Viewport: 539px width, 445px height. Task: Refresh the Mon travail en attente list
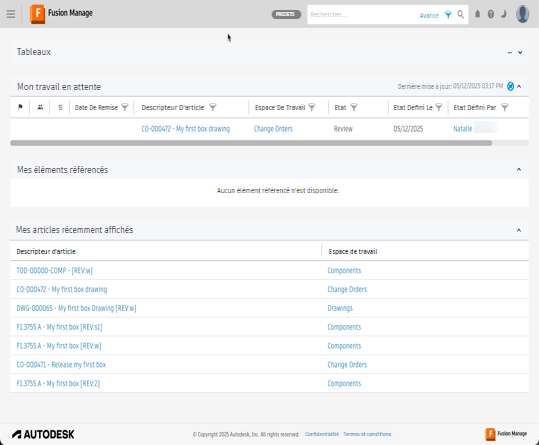510,86
